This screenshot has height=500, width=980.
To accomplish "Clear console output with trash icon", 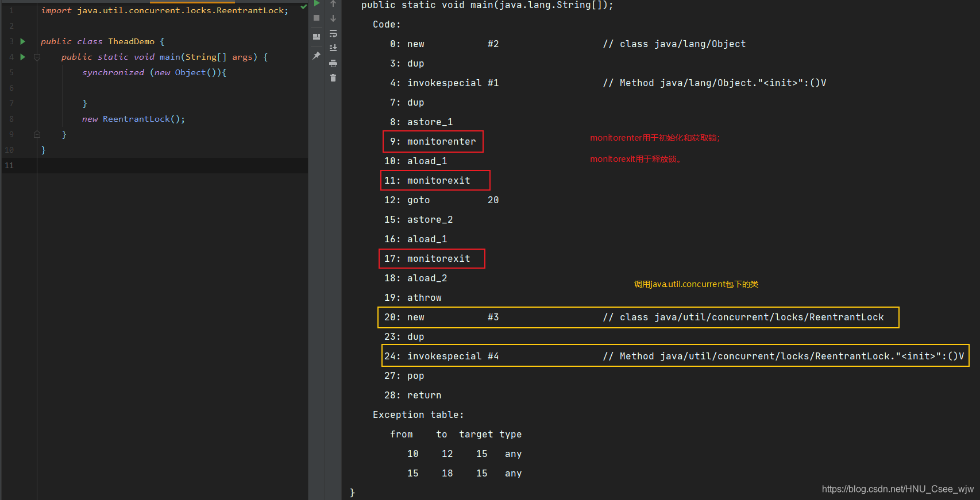I will [x=333, y=78].
